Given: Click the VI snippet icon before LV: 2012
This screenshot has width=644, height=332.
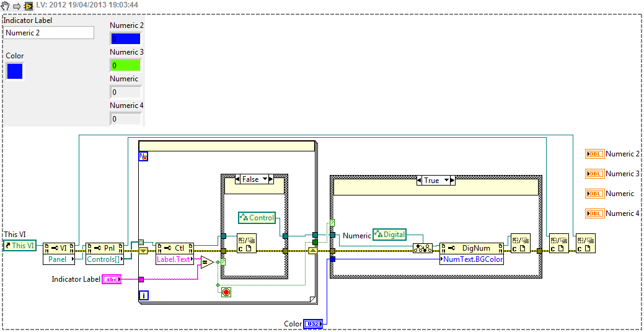Looking at the screenshot, I should point(29,6).
